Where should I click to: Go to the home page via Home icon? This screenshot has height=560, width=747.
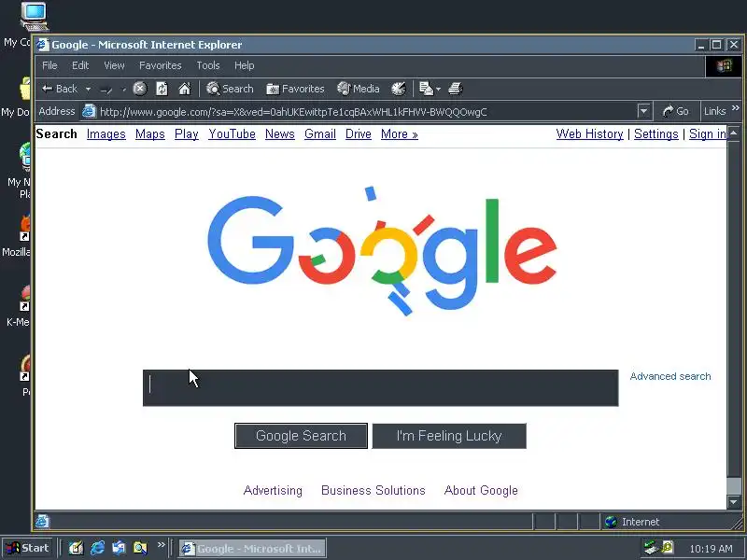point(184,89)
